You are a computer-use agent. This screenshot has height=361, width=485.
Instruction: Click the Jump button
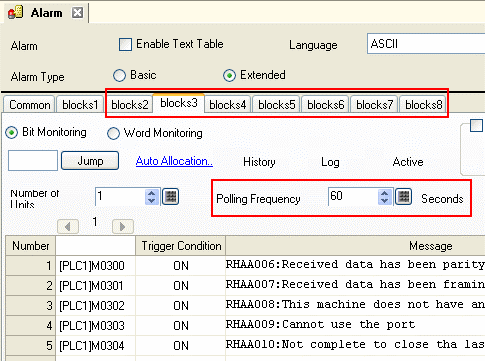click(x=90, y=161)
